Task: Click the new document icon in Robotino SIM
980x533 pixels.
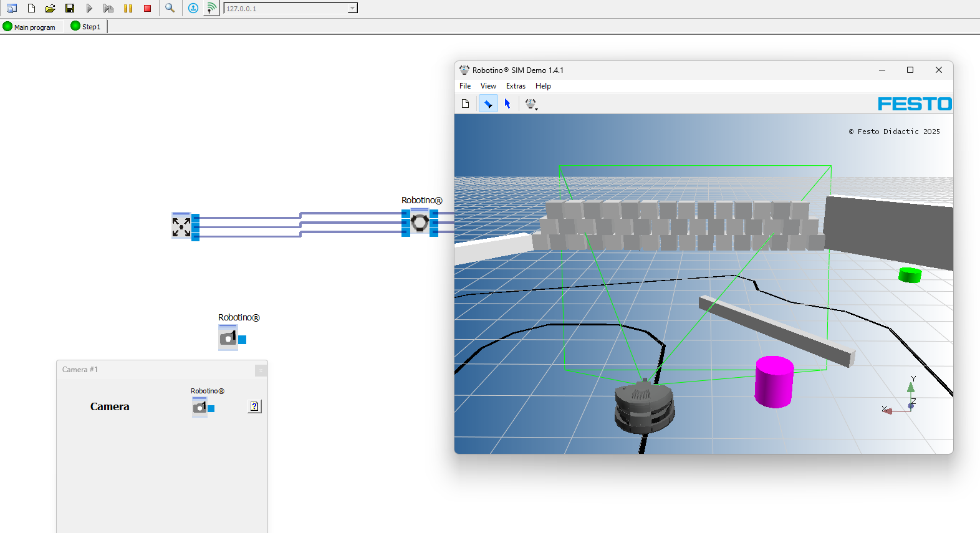Action: click(x=466, y=104)
